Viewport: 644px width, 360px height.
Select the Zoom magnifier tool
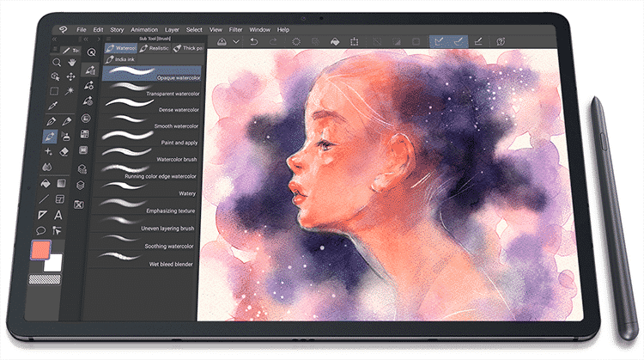57,62
